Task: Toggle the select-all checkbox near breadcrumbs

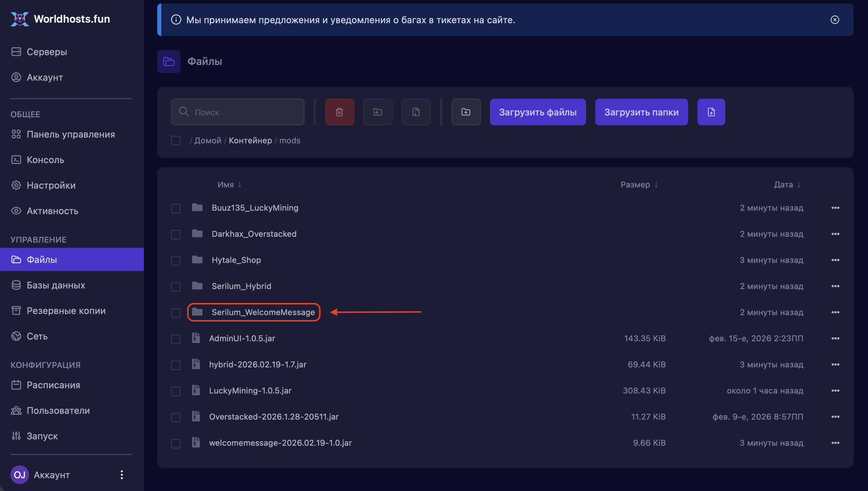Action: point(176,140)
